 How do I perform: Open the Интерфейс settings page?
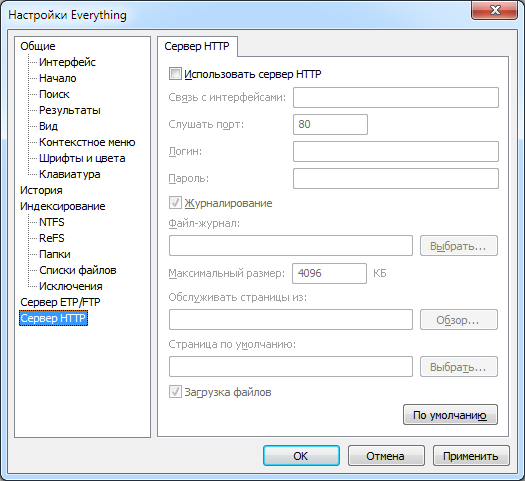pyautogui.click(x=67, y=62)
